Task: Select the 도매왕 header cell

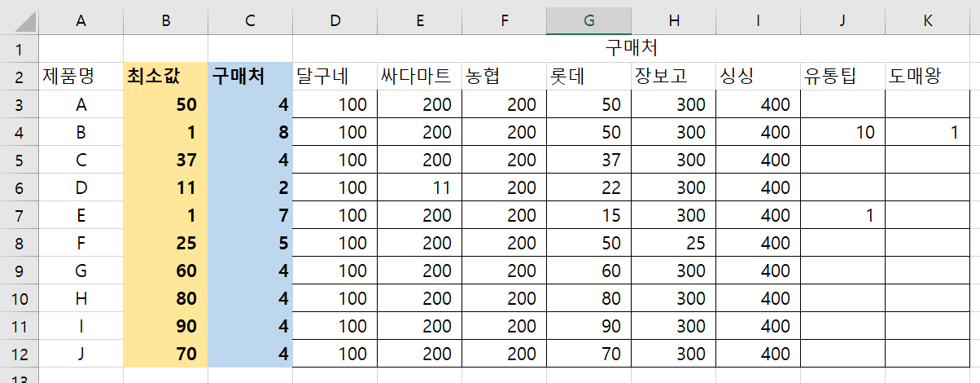Action: pyautogui.click(x=927, y=77)
